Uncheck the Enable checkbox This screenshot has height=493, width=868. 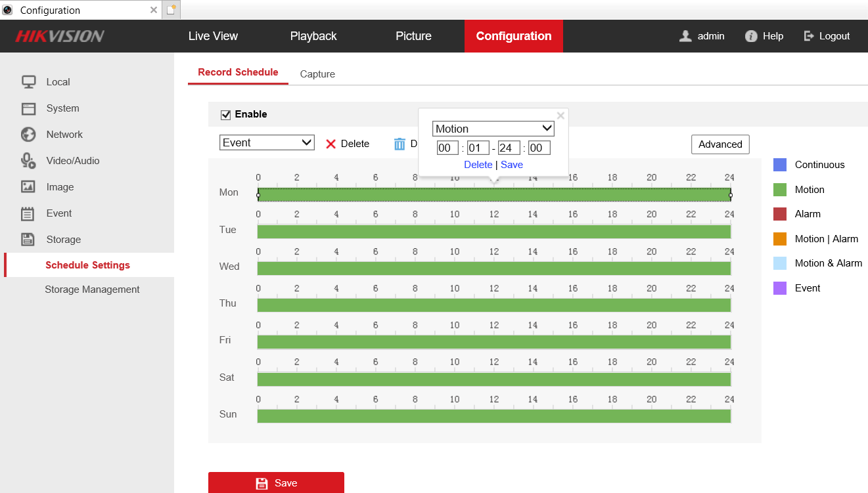point(225,114)
